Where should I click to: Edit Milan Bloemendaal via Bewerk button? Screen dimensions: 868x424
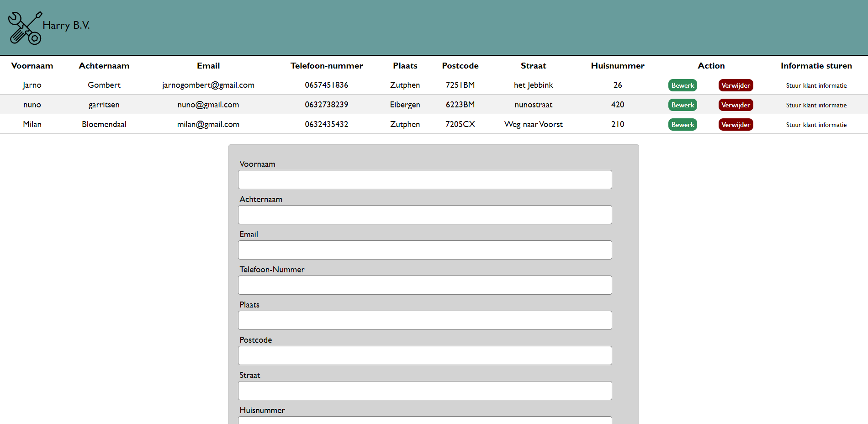[683, 125]
